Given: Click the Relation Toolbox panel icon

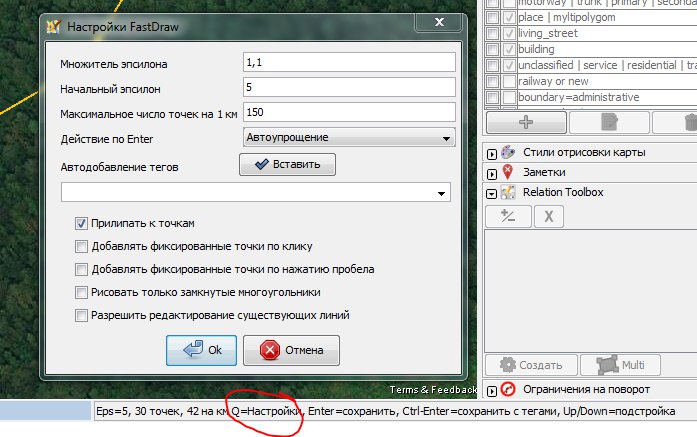Looking at the screenshot, I should [508, 192].
